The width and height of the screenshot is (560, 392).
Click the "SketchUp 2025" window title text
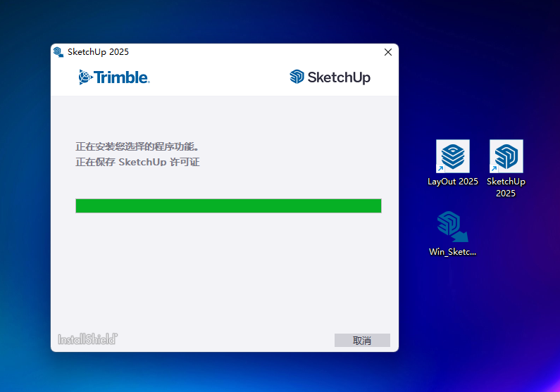point(98,52)
